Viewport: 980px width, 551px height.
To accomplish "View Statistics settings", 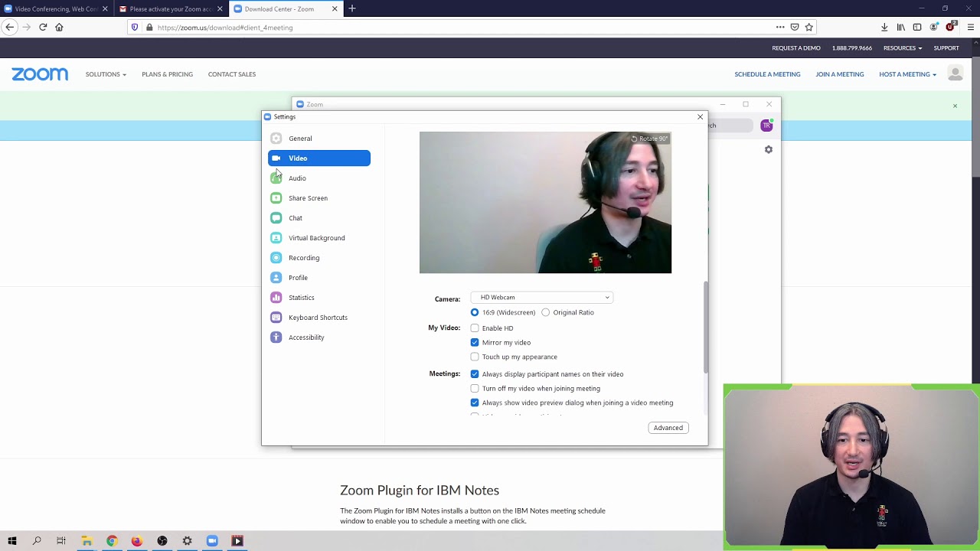I will click(x=318, y=298).
